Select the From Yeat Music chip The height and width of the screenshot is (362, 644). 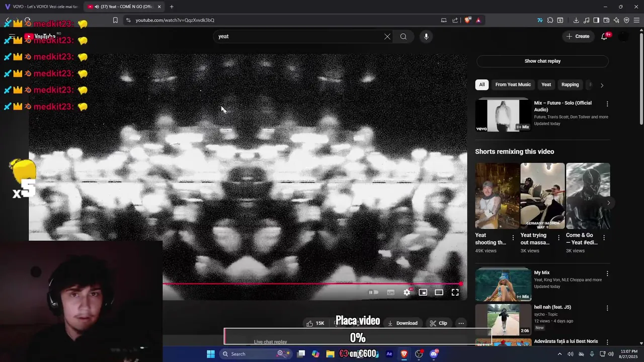pos(513,84)
